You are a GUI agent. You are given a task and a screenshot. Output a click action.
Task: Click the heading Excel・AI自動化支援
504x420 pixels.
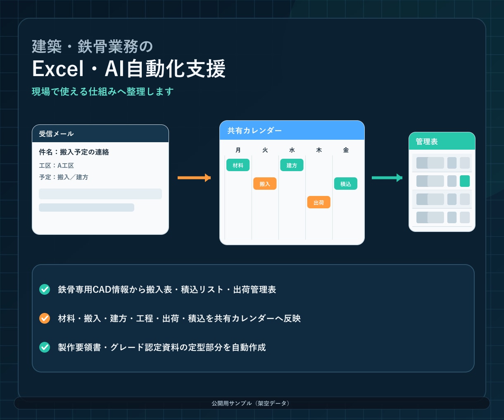129,69
